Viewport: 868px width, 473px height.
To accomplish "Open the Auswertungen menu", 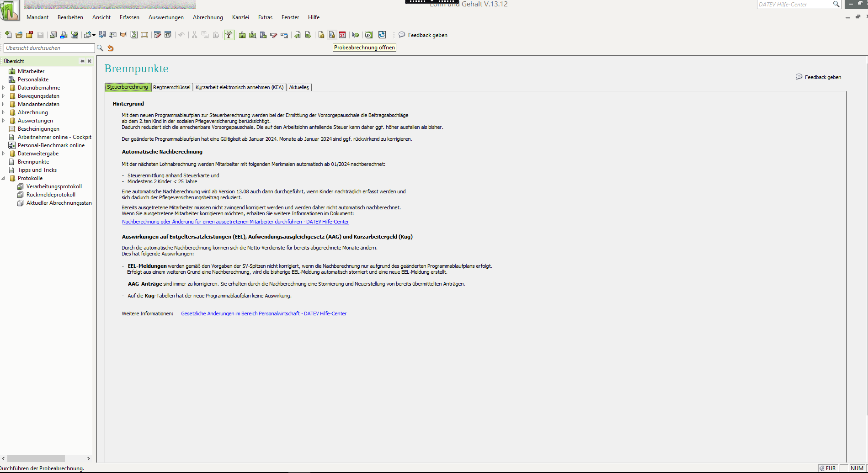I will 166,17.
